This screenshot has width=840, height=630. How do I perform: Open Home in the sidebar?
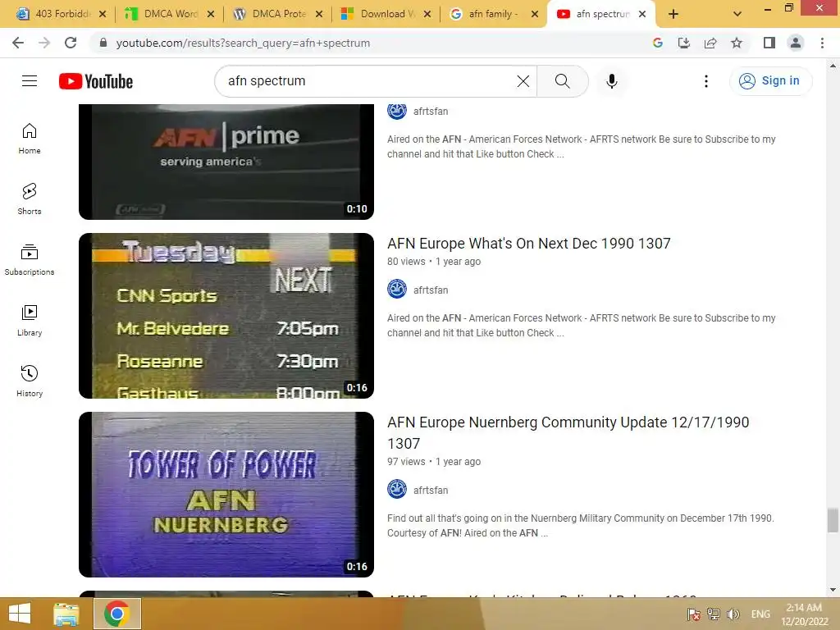pyautogui.click(x=30, y=139)
